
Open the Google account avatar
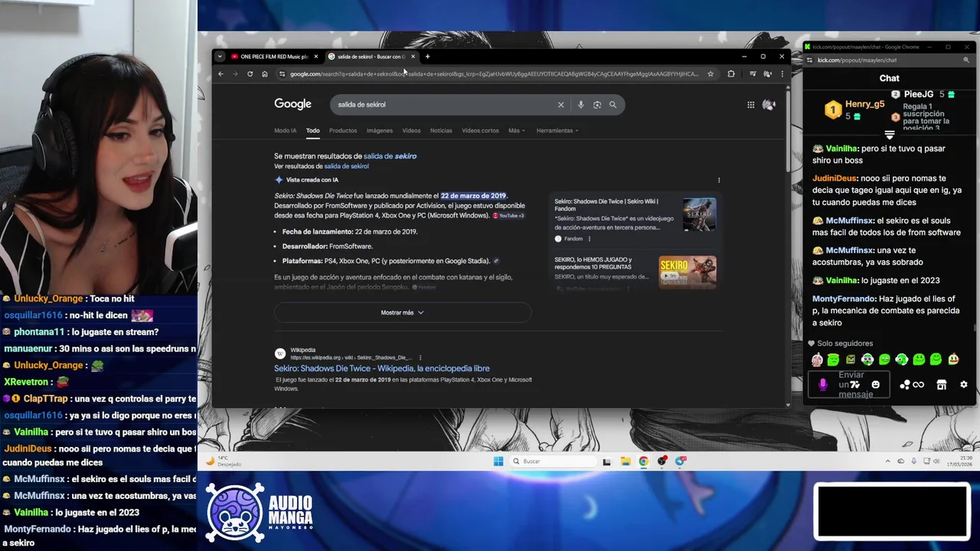tap(769, 105)
